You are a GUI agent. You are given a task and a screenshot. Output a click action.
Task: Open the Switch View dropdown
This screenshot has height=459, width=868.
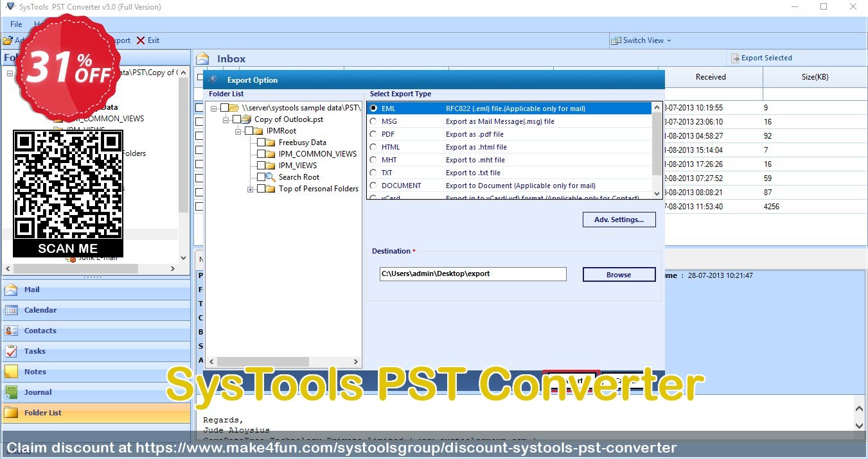pos(641,40)
